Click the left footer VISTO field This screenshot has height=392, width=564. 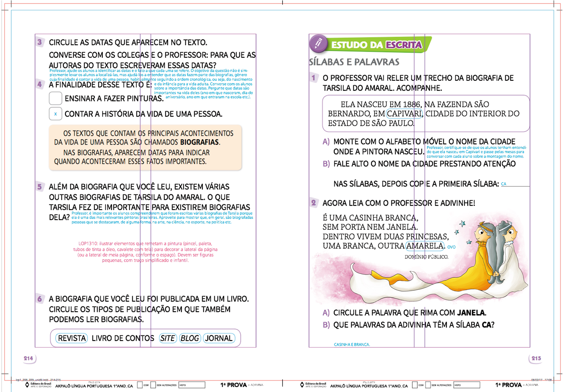coord(192,385)
